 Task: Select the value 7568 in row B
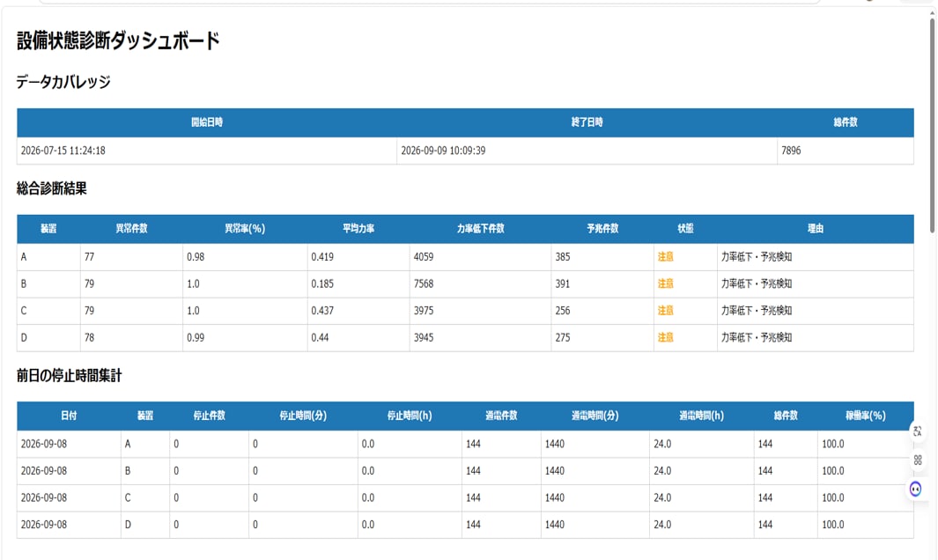(x=424, y=284)
